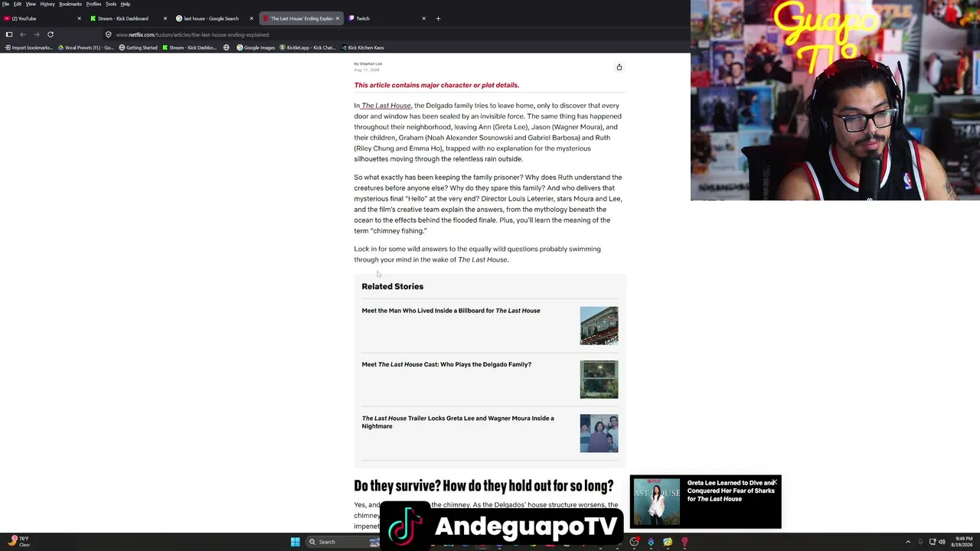Screen dimensions: 980x551
Task: Close the last house Google Search tab
Action: tap(251, 18)
